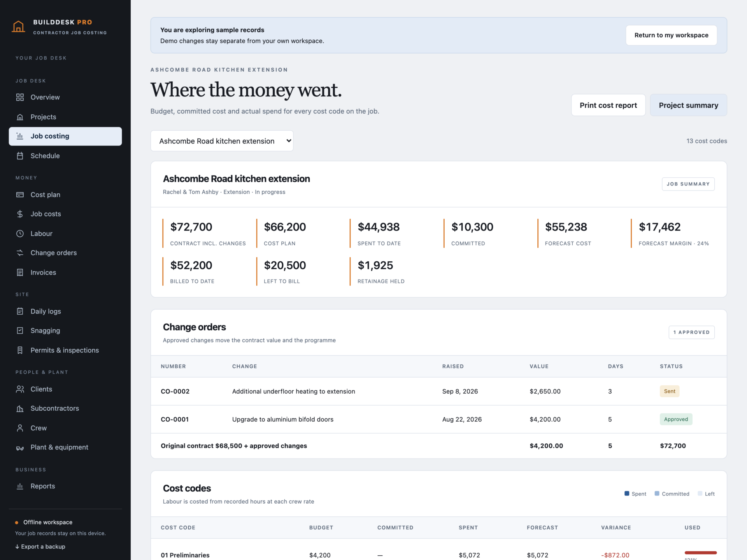Navigate to Reports page
The height and width of the screenshot is (560, 747).
(x=65, y=486)
